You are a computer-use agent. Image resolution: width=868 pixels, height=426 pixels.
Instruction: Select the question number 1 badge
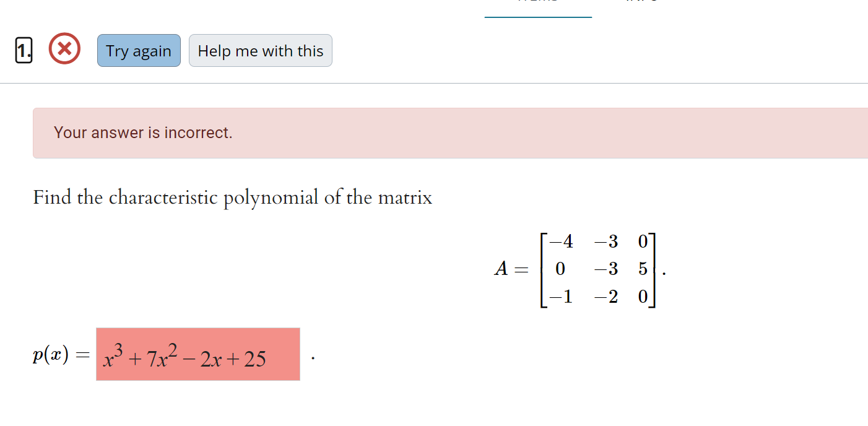(23, 50)
